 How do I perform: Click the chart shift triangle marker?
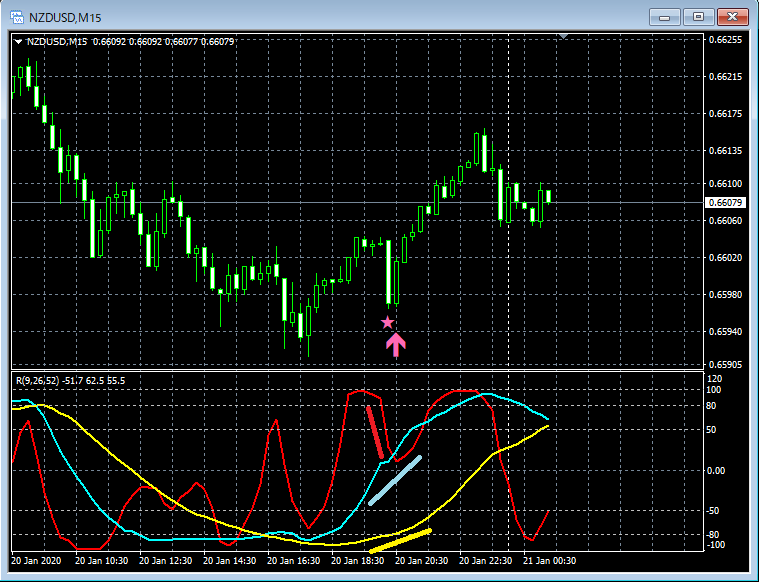[x=563, y=36]
